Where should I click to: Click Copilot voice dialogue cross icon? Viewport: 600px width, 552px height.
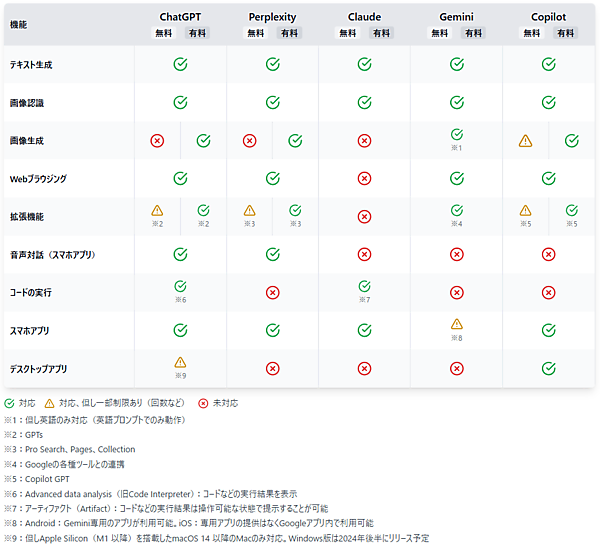(548, 255)
